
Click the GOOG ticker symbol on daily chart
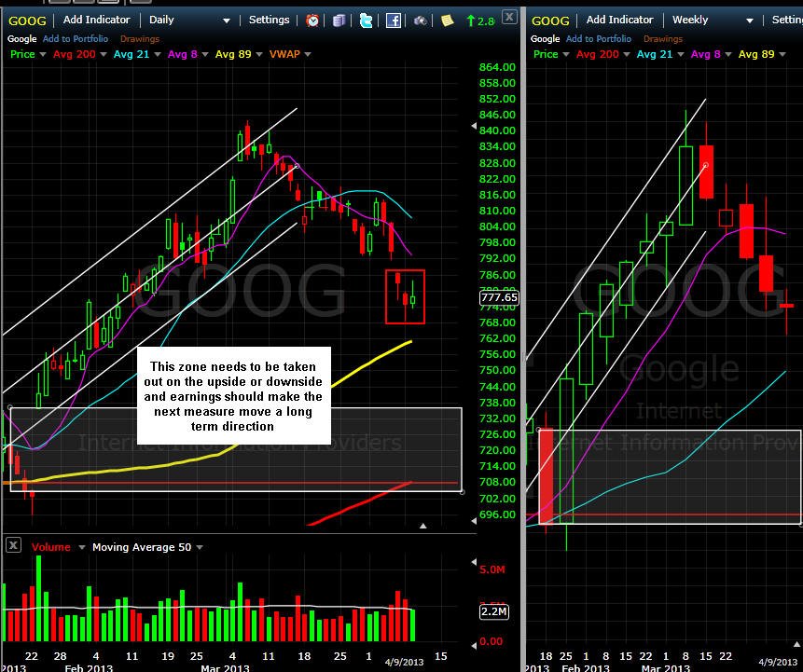(27, 21)
